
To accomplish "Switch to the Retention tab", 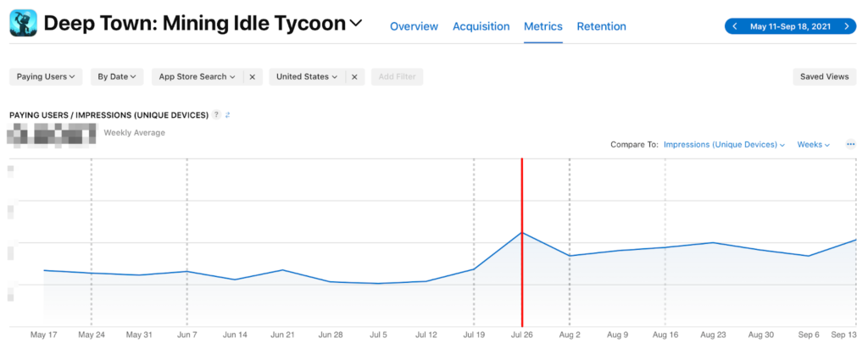I will pyautogui.click(x=601, y=26).
